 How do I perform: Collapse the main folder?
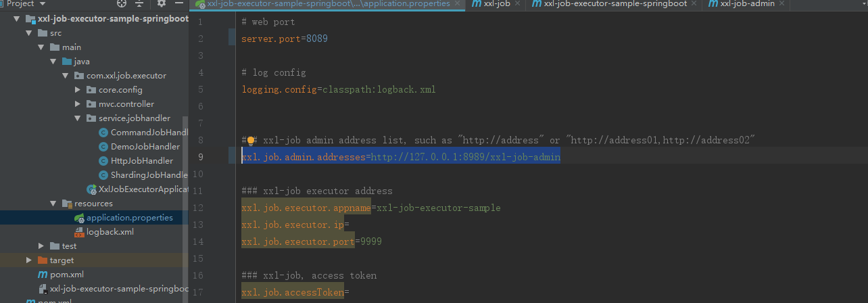tap(41, 47)
